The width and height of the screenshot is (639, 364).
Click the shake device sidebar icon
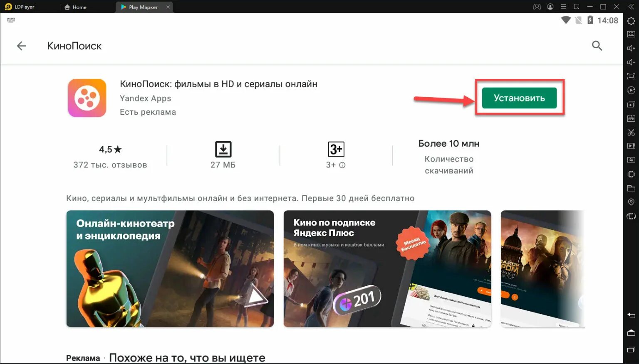631,174
